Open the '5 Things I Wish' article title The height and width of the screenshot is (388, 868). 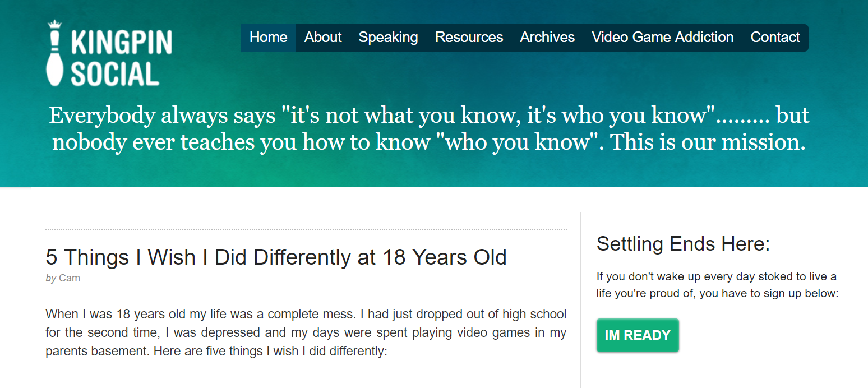coord(276,257)
